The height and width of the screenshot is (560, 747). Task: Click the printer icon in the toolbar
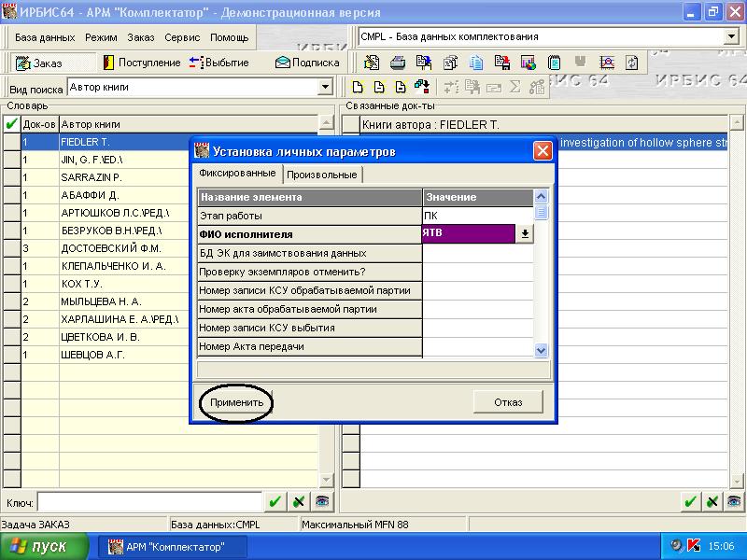point(398,63)
